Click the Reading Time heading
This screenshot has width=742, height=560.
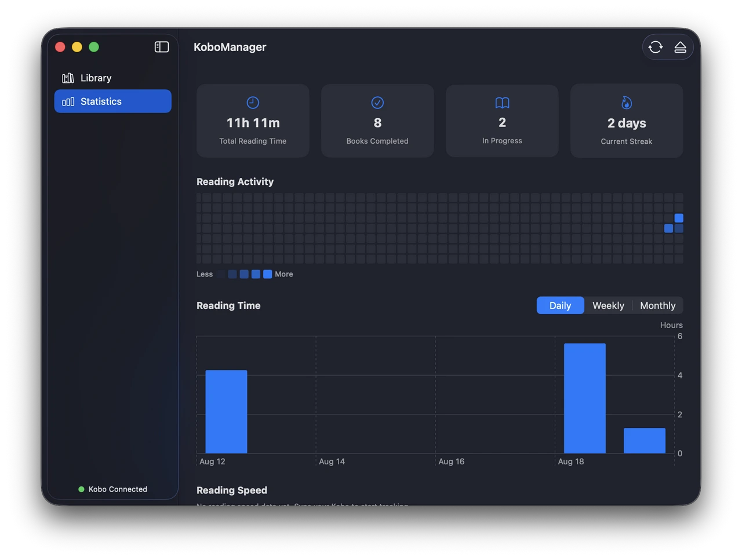pyautogui.click(x=228, y=306)
